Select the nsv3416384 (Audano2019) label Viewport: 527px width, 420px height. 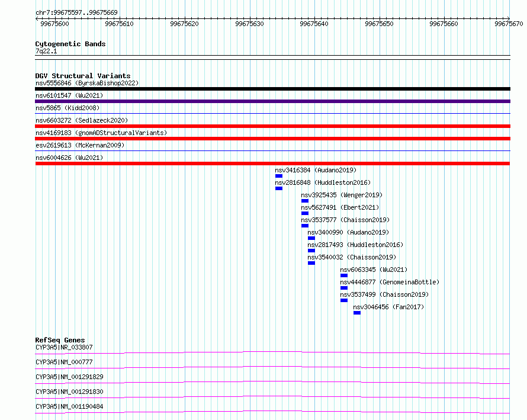[x=316, y=170]
